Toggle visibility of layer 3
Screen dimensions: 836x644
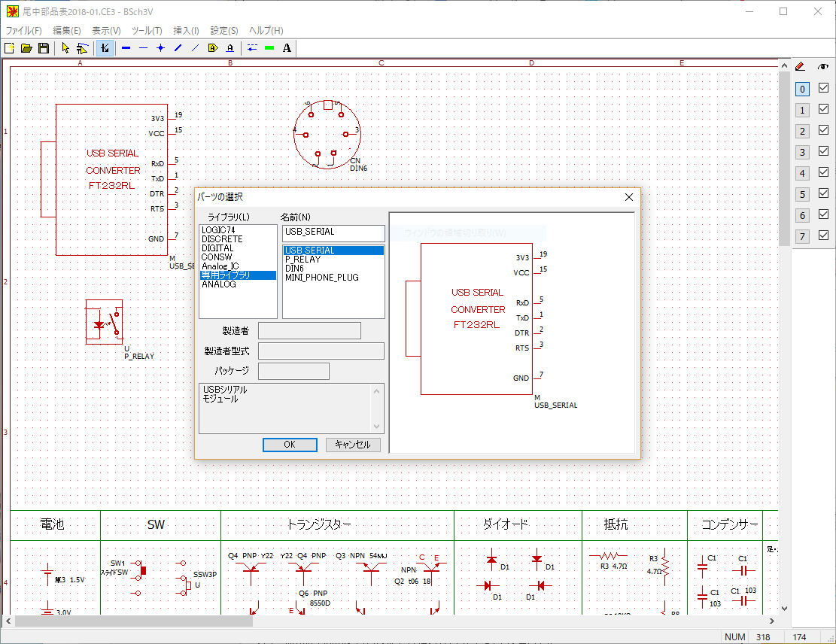[x=822, y=151]
